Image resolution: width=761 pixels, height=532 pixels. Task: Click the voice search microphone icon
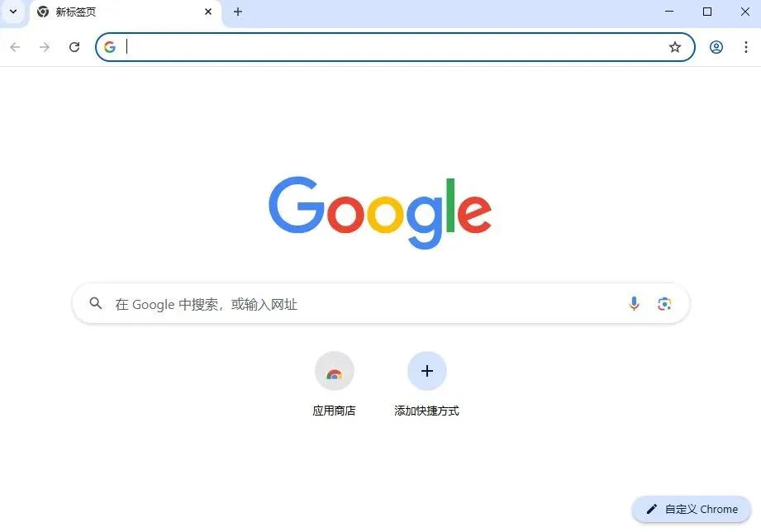pyautogui.click(x=634, y=303)
